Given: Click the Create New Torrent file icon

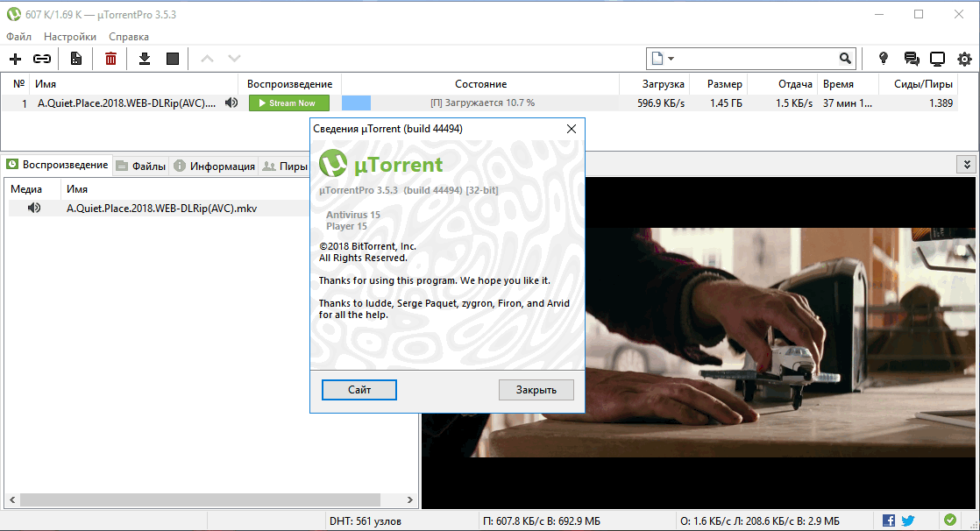Looking at the screenshot, I should [76, 59].
